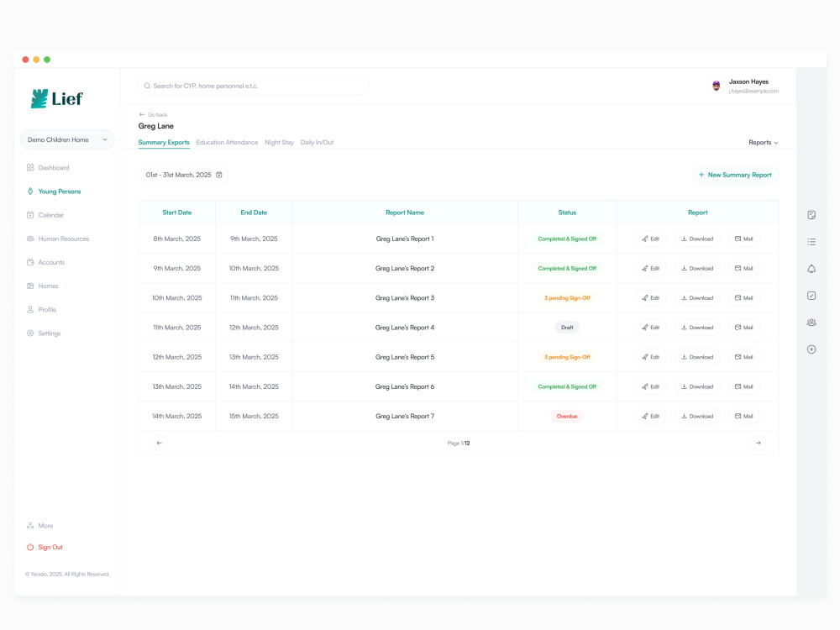This screenshot has height=630, width=840.
Task: Mail Greg Lane's Report 2
Action: point(744,269)
